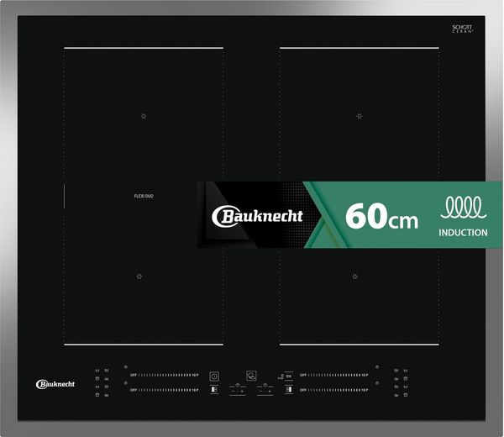Click the induction coil symbol
This screenshot has width=504, height=437.
click(x=463, y=208)
